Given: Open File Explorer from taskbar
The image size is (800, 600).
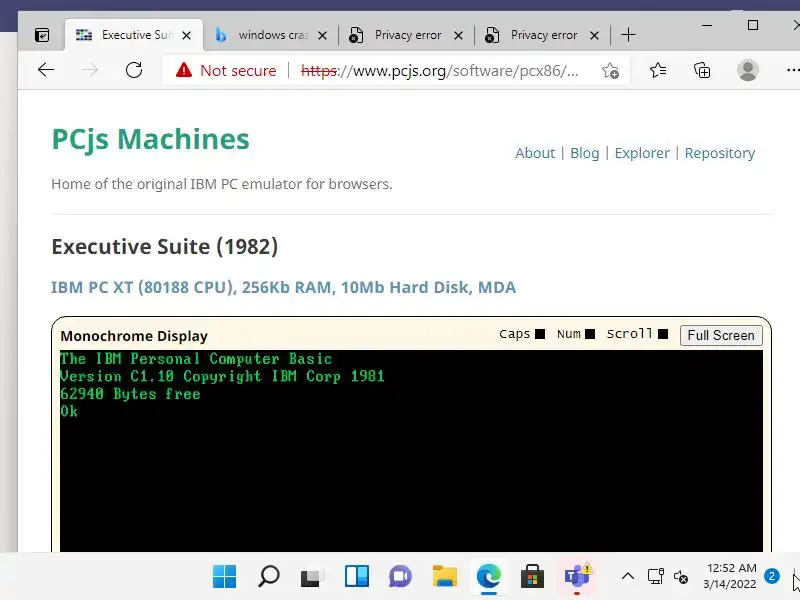Looking at the screenshot, I should pos(444,577).
